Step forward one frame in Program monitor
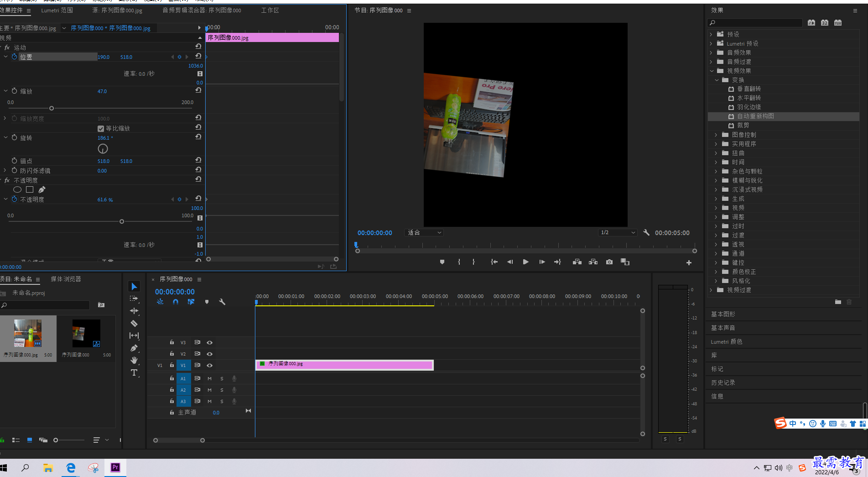Screen dimensions: 868x477 [x=542, y=262]
